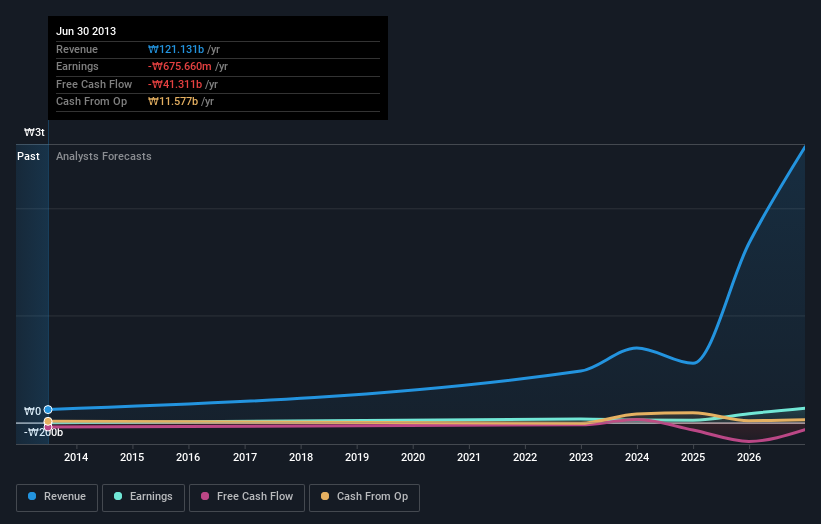Toggle the Free Cash Flow legend button
The height and width of the screenshot is (524, 821).
coord(247,497)
